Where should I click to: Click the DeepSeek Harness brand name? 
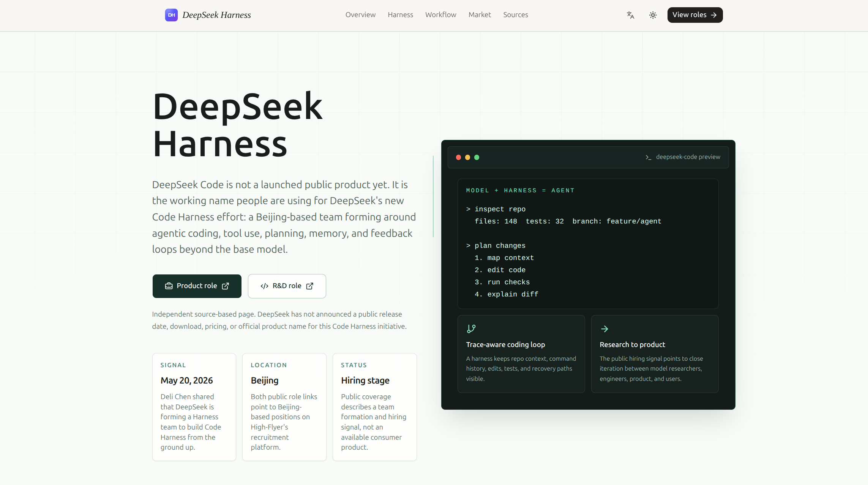[216, 15]
